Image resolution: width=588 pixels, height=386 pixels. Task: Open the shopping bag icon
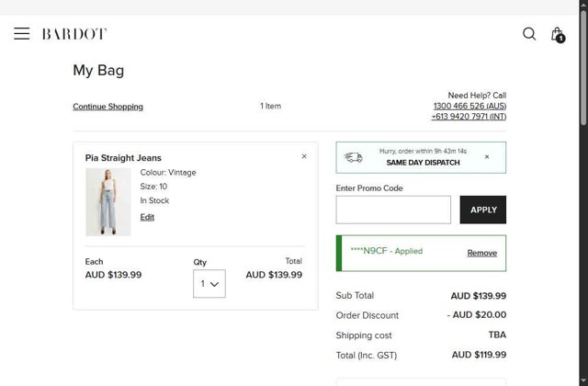click(x=558, y=35)
